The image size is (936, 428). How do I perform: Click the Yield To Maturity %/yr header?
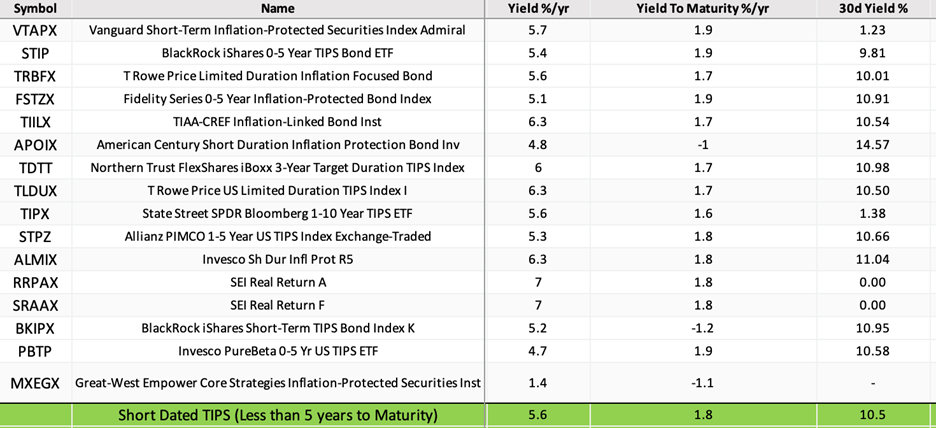click(703, 9)
